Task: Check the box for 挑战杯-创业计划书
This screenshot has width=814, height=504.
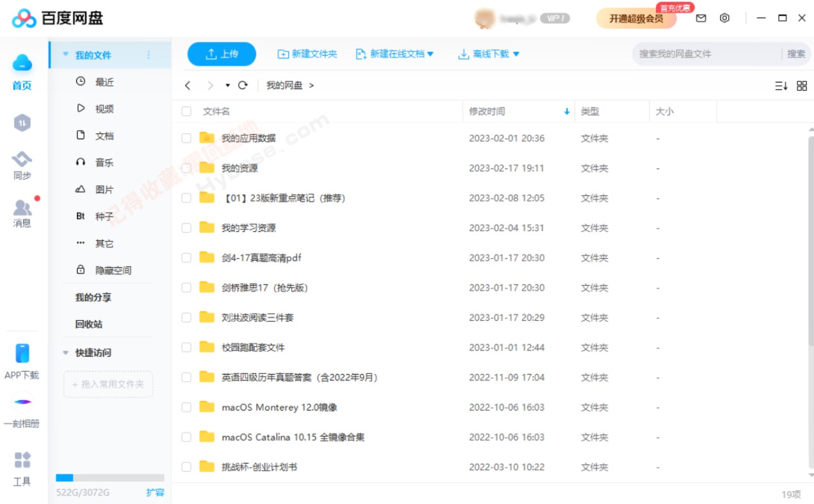Action: (186, 467)
